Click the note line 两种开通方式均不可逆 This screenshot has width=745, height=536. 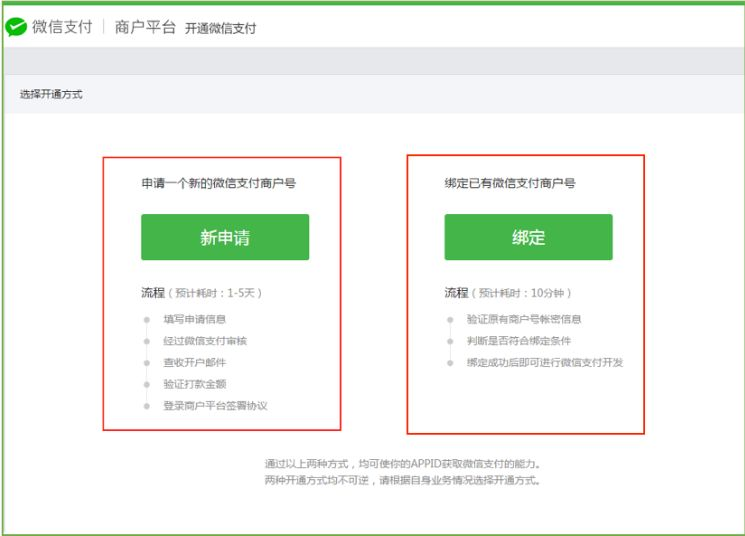tap(403, 480)
